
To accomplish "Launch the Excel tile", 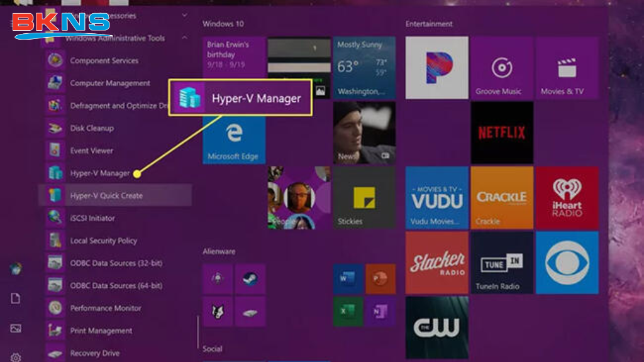I will coord(348,310).
